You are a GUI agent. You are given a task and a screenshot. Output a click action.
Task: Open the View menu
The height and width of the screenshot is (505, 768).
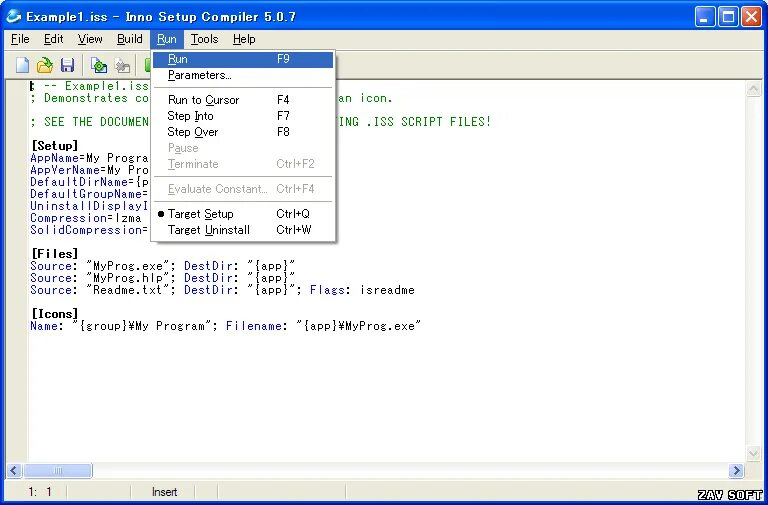[x=90, y=39]
